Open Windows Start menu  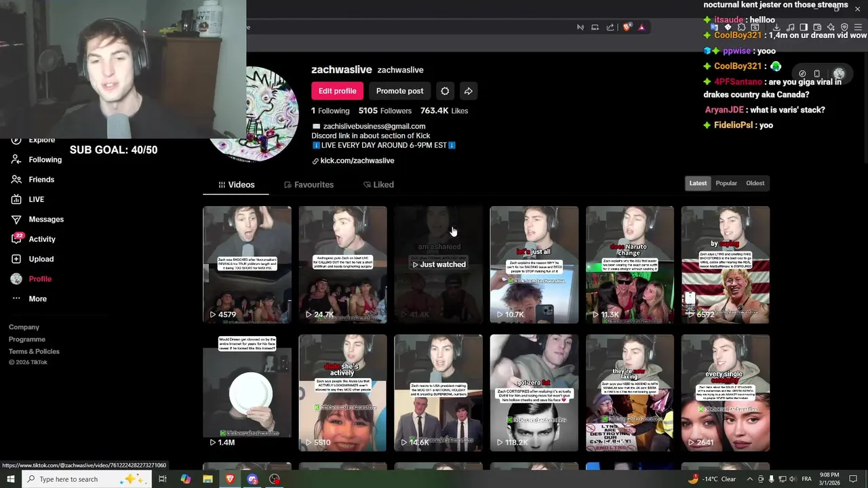tap(11, 479)
